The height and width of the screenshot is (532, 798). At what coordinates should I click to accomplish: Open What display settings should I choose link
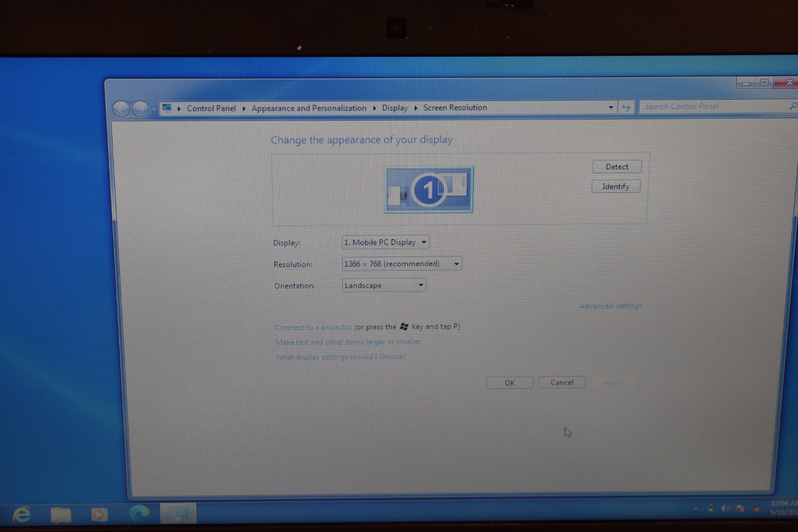click(x=341, y=357)
